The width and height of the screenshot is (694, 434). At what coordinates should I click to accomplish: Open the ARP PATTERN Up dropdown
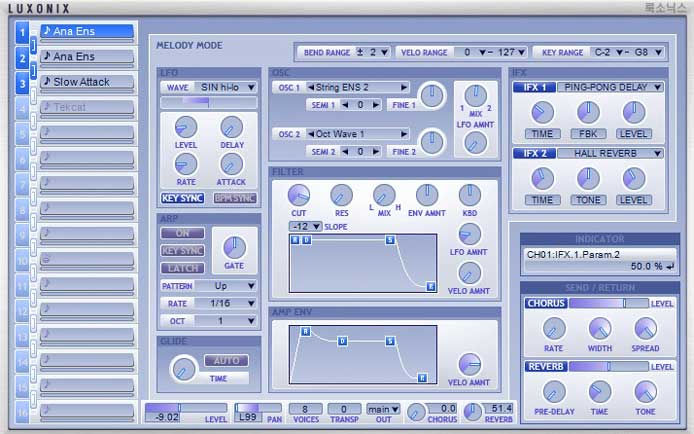point(226,286)
